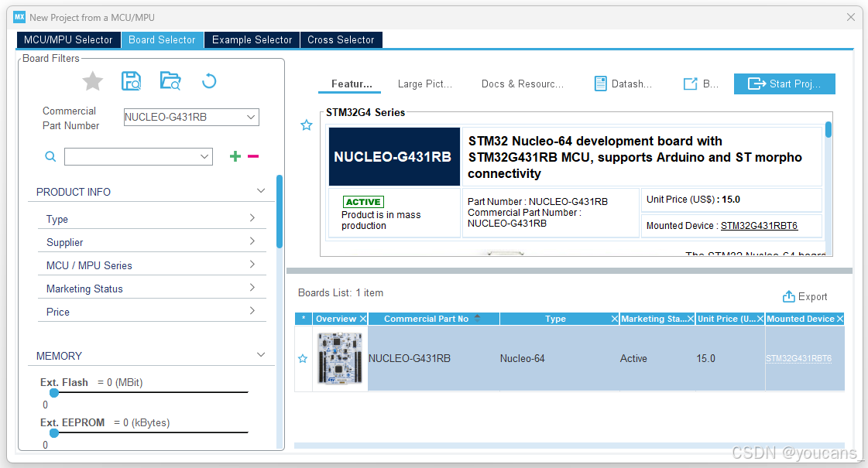Reset all board filters
This screenshot has width=868, height=468.
click(209, 81)
